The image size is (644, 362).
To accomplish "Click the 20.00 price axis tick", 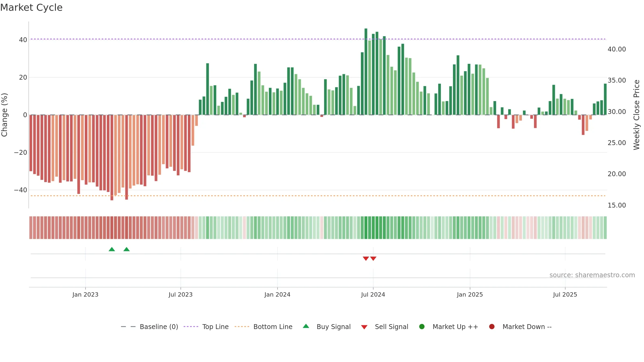I will pyautogui.click(x=617, y=174).
